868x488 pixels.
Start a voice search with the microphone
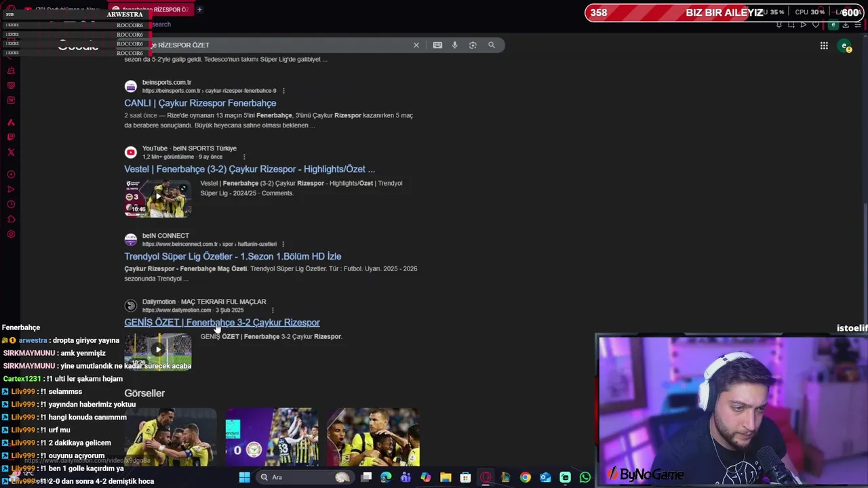click(454, 45)
